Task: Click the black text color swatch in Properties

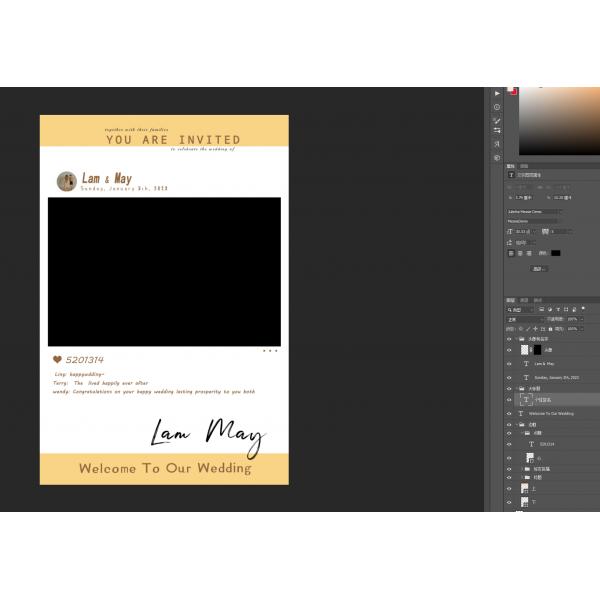Action: coord(556,253)
